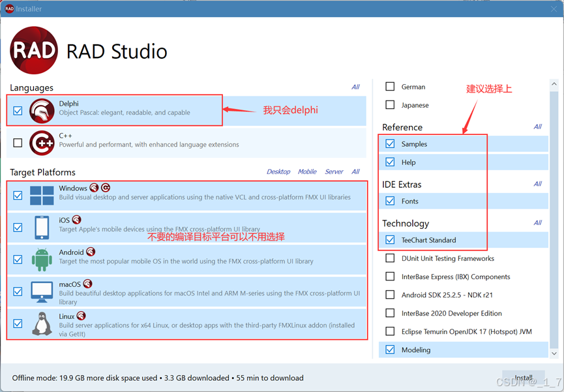Close the Installer window
The image size is (564, 392).
click(554, 9)
